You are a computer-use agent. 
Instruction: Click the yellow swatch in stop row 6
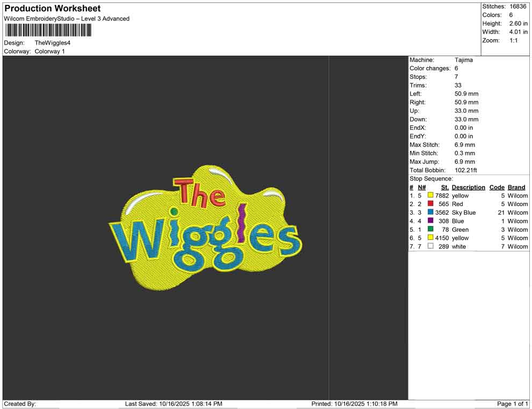point(430,238)
